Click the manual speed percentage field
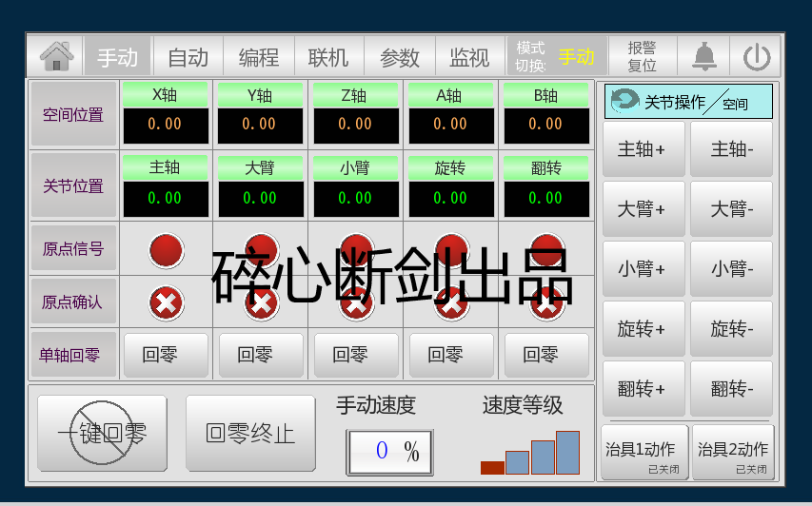 388,452
